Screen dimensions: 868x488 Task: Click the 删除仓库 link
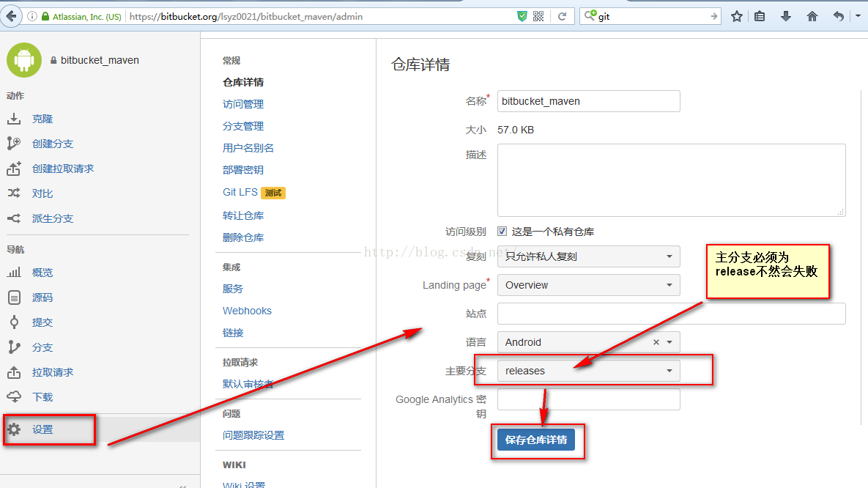[x=243, y=237]
